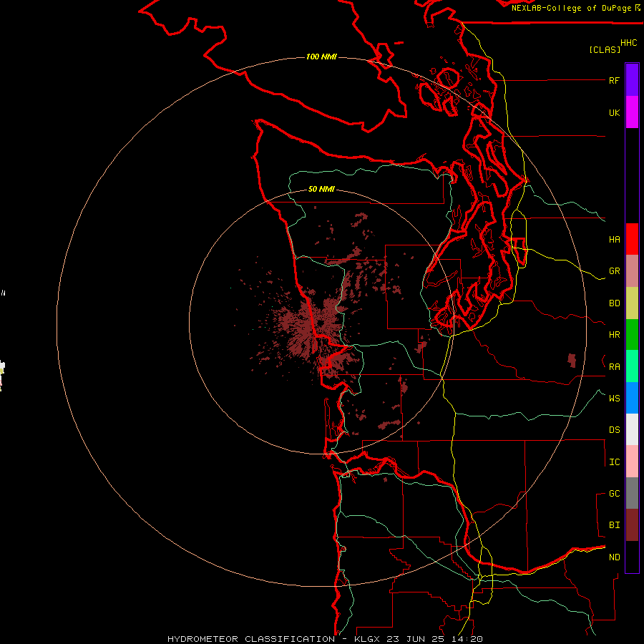
Task: Click the '50 NMI' range ring label
Action: pyautogui.click(x=321, y=189)
